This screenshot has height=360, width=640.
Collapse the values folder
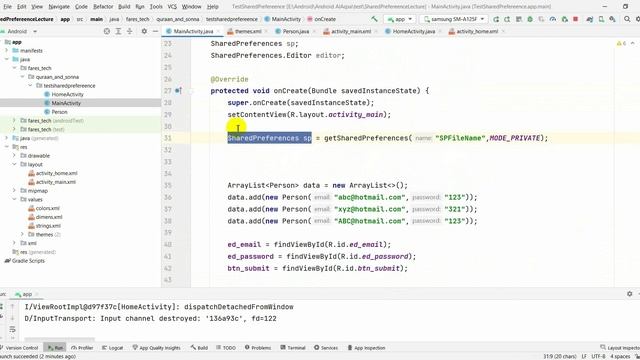click(x=14, y=199)
